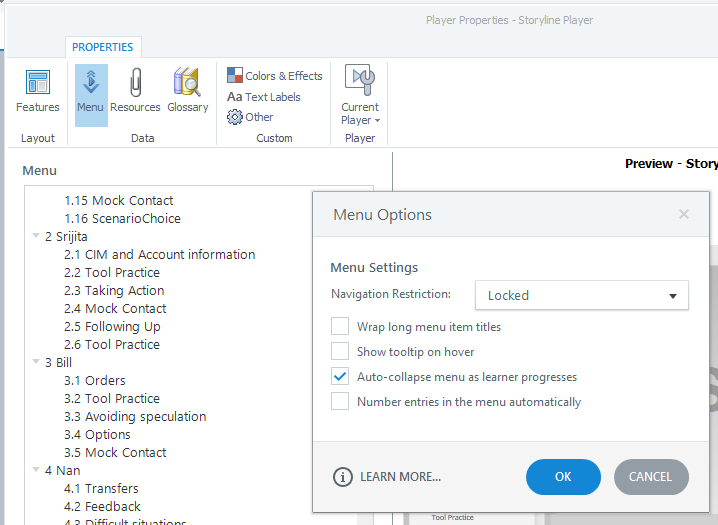
Task: Collapse the 2 Srijita menu section
Action: [x=36, y=237]
